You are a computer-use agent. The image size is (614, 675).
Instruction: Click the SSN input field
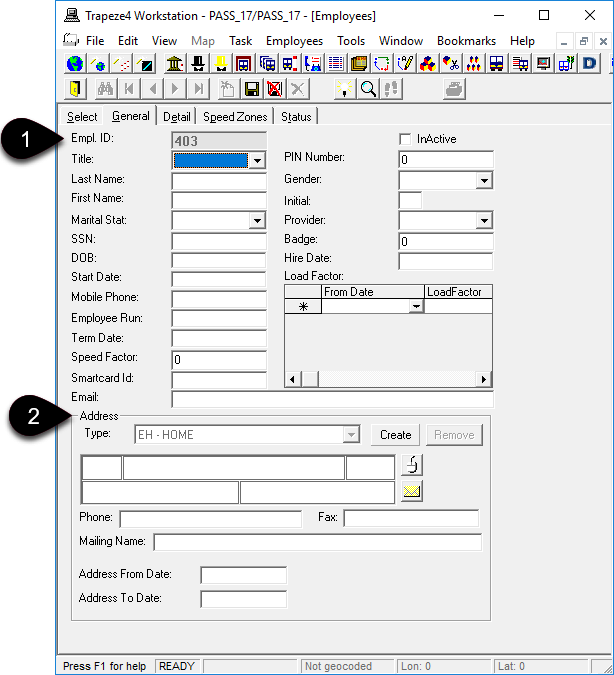point(219,241)
